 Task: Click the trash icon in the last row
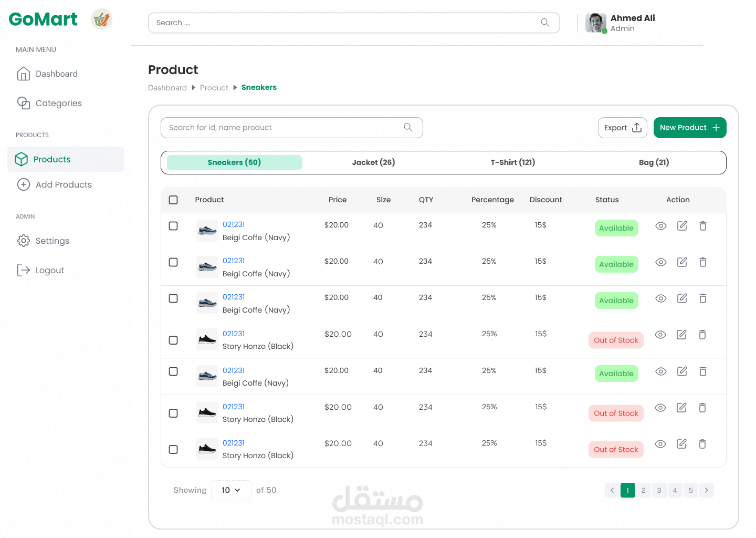click(x=702, y=444)
